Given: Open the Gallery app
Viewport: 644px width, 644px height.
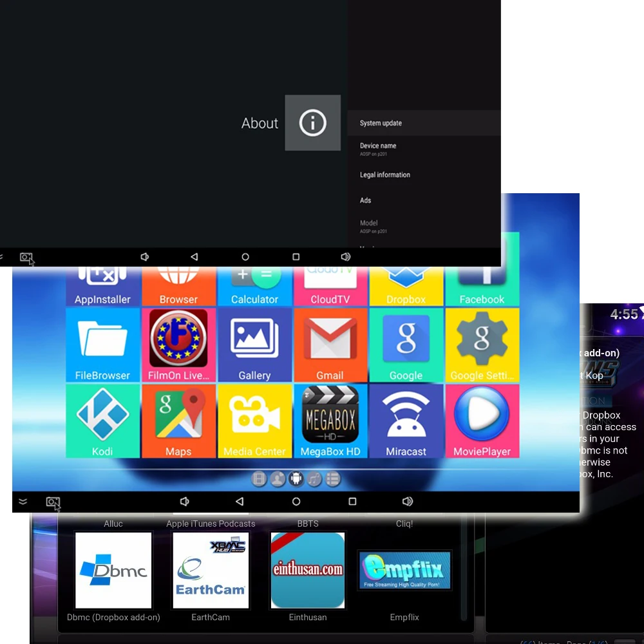Looking at the screenshot, I should pos(254,345).
